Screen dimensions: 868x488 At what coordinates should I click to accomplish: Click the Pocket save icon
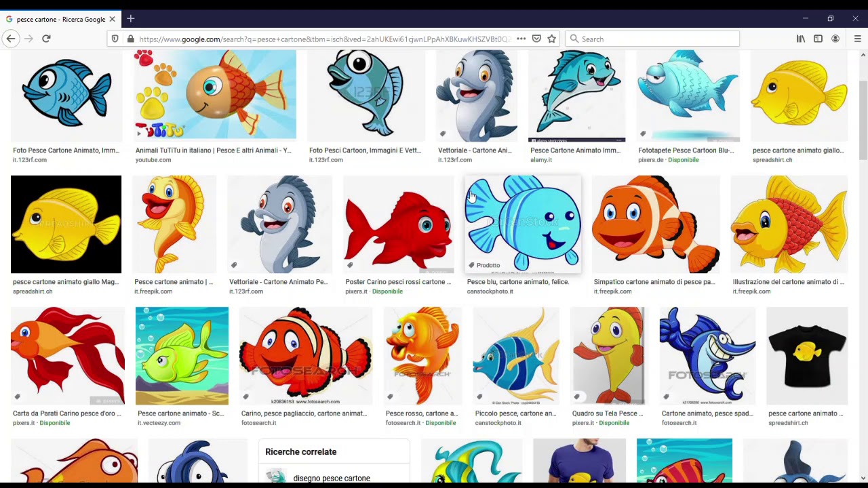tap(536, 39)
